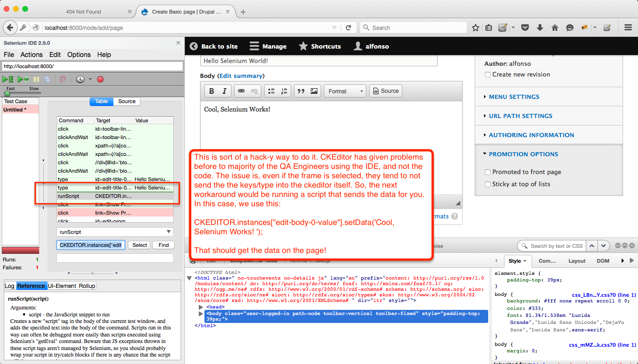The height and width of the screenshot is (364, 638).
Task: Click the Base URL field in Selenium IDE
Action: [92, 66]
